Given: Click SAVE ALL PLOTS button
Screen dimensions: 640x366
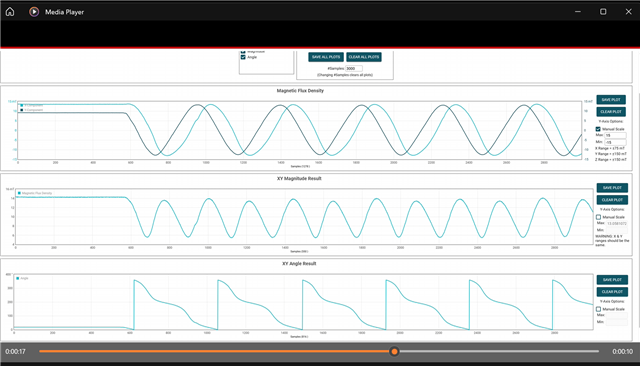Looking at the screenshot, I should (326, 57).
